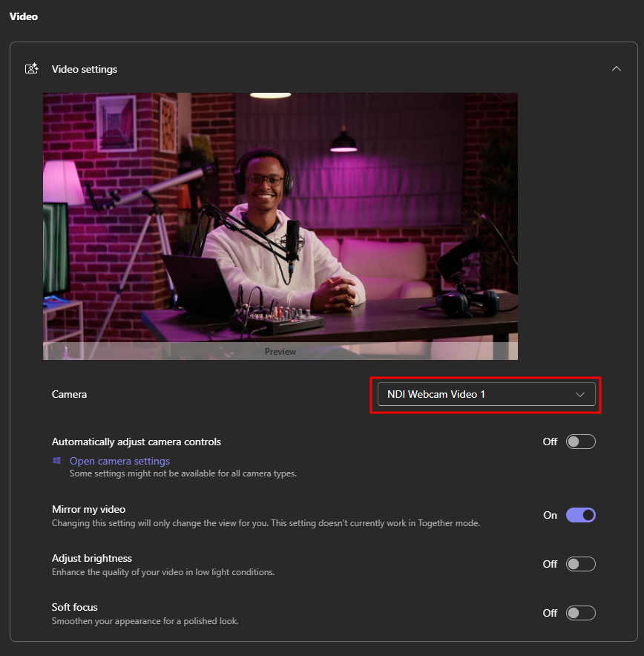The height and width of the screenshot is (656, 644).
Task: Click the Preview label bar on video
Action: (x=280, y=352)
